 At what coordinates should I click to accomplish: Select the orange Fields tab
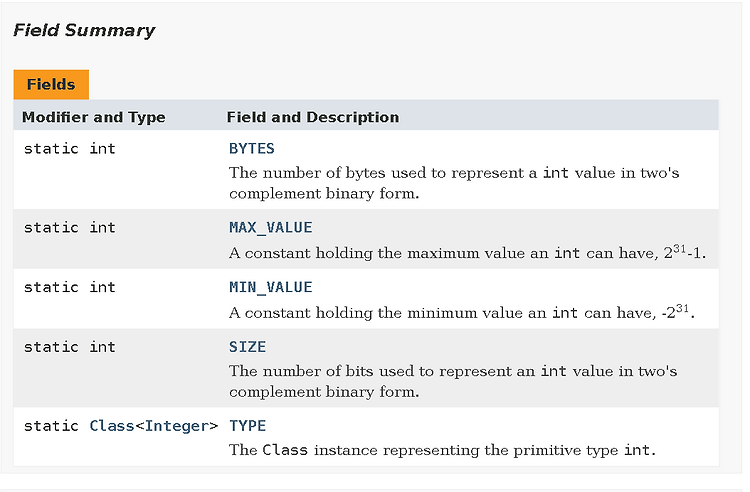(x=51, y=85)
